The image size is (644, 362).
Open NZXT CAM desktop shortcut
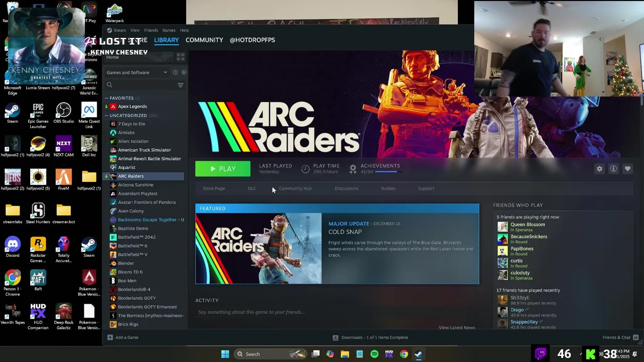pos(63,146)
